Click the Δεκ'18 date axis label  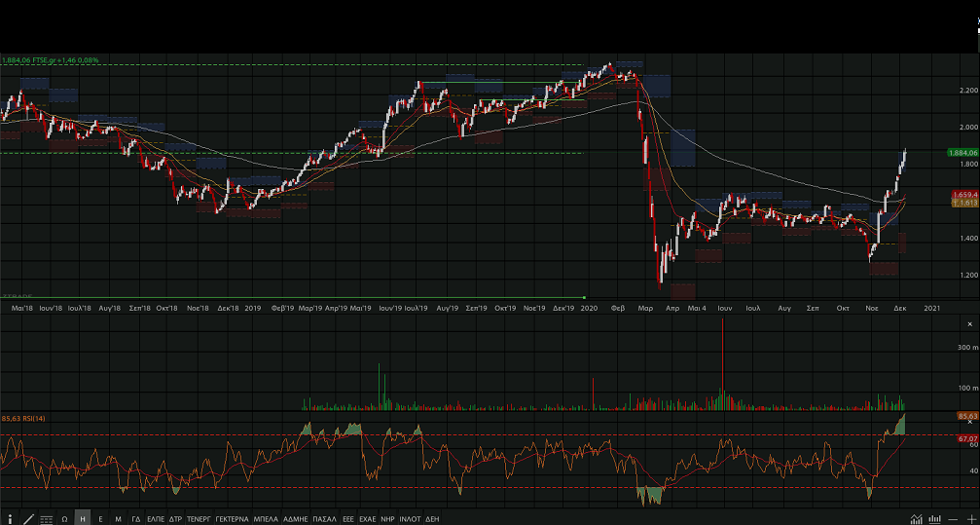[x=228, y=309]
